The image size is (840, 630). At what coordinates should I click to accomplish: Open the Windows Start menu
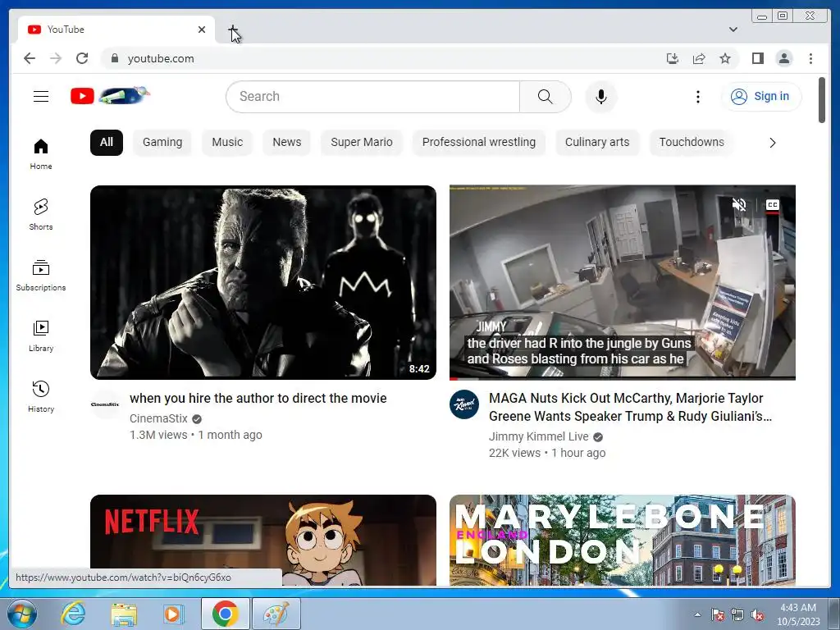click(x=21, y=614)
